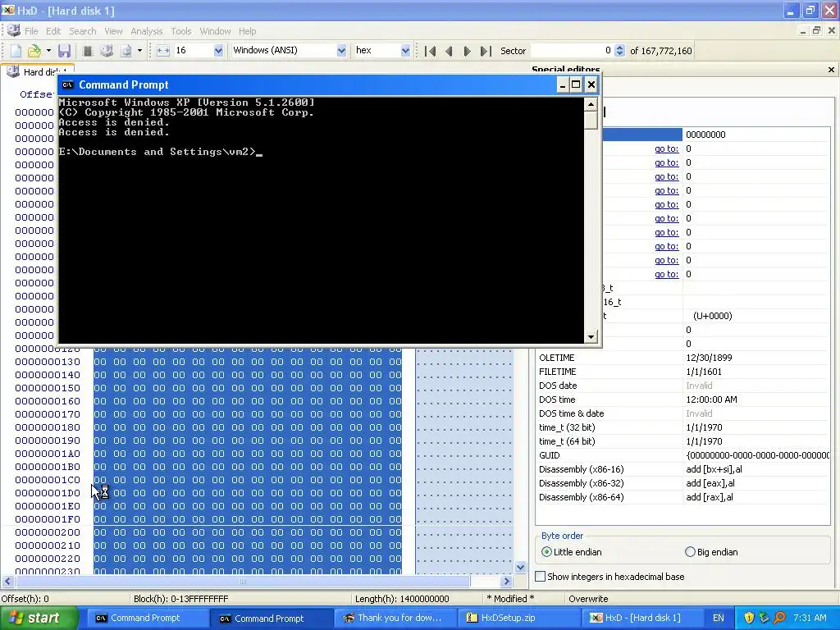840x630 pixels.
Task: Jump to last sector button
Action: click(x=486, y=51)
